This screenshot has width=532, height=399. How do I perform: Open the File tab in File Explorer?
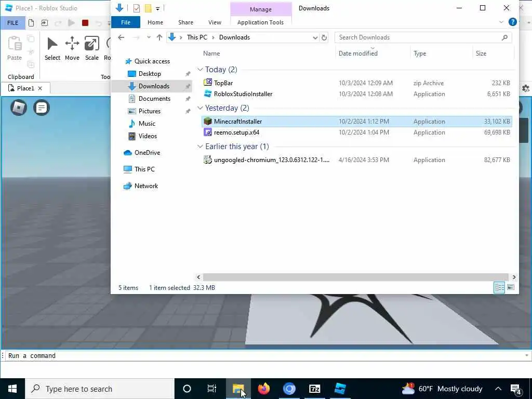tap(126, 22)
